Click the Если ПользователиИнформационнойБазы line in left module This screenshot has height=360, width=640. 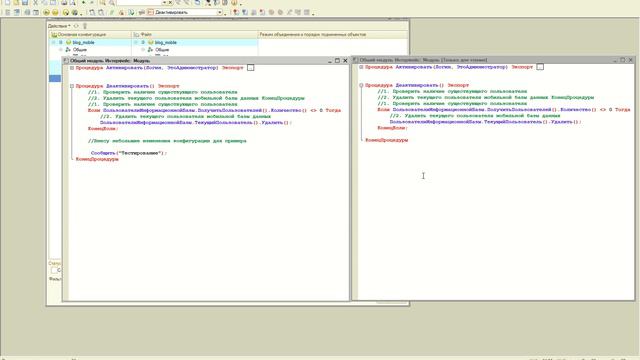tap(214, 110)
